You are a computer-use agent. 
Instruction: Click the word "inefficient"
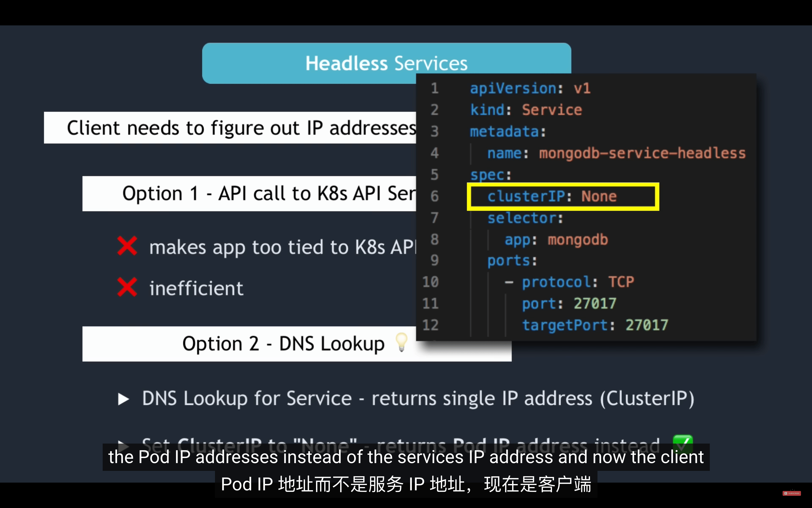[x=196, y=288]
